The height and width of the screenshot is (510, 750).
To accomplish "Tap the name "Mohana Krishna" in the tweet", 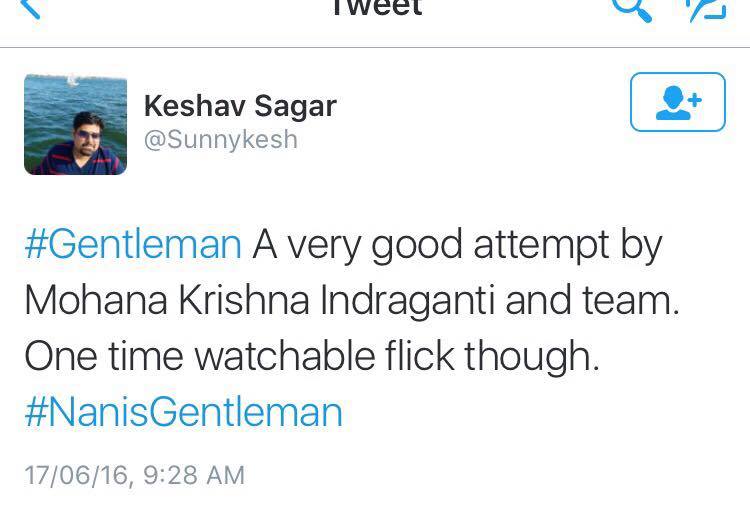I will pos(164,301).
